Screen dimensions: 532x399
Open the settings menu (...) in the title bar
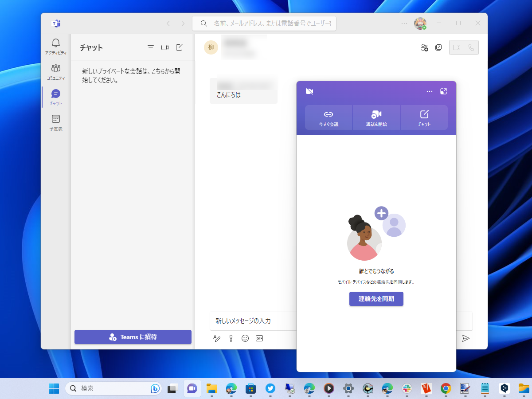404,23
